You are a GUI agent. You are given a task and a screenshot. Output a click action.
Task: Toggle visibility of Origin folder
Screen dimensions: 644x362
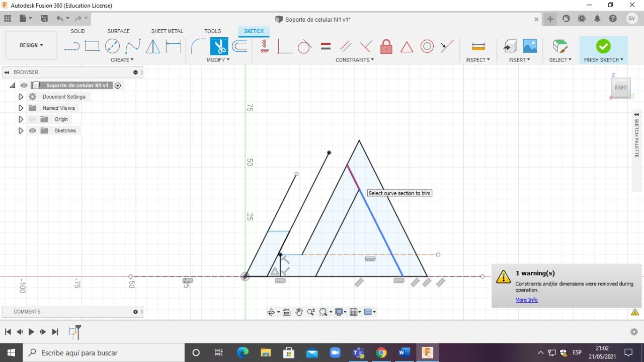pyautogui.click(x=33, y=119)
